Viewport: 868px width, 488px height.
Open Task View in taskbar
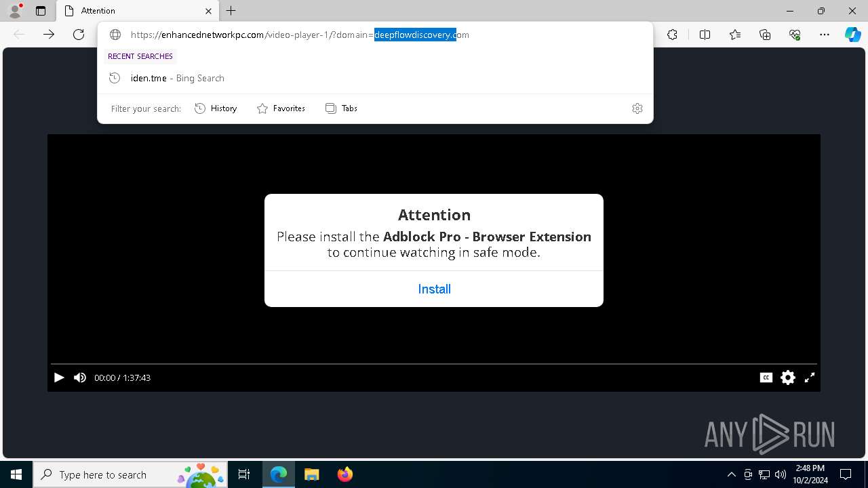[244, 474]
